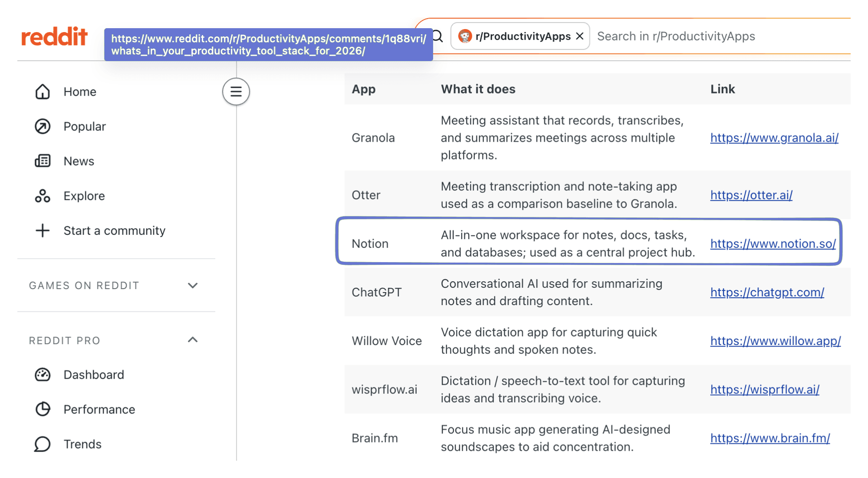
Task: Click the search magnifier icon
Action: click(438, 36)
